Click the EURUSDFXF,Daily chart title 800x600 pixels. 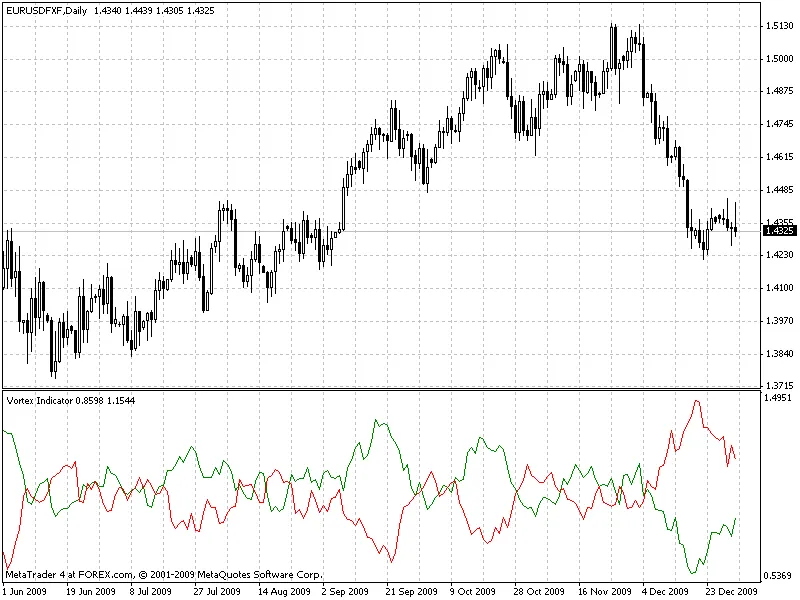[x=45, y=10]
